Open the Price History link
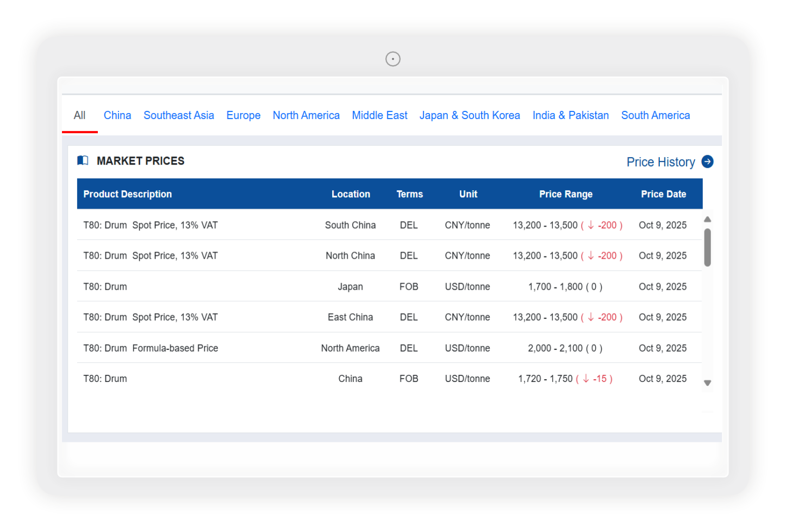786x532 pixels. tap(660, 162)
